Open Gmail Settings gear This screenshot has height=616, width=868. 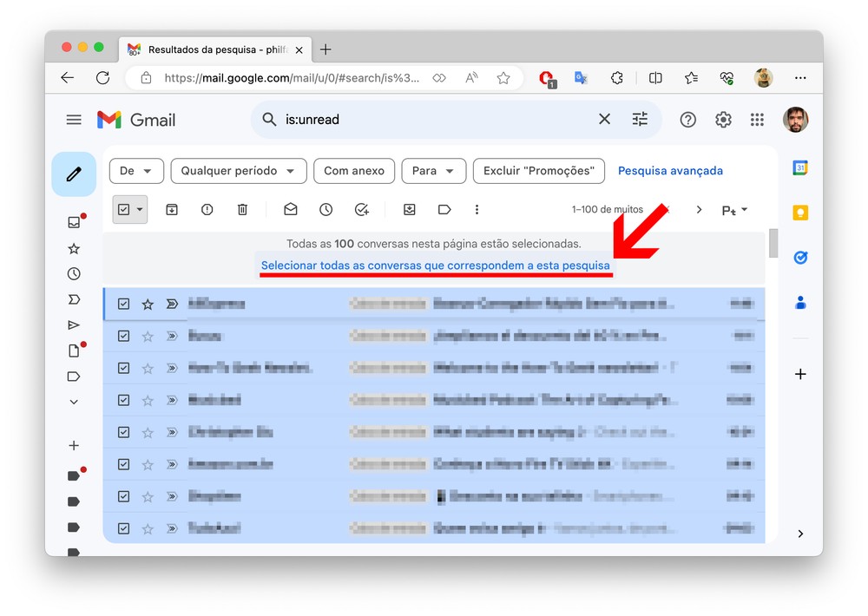723,120
